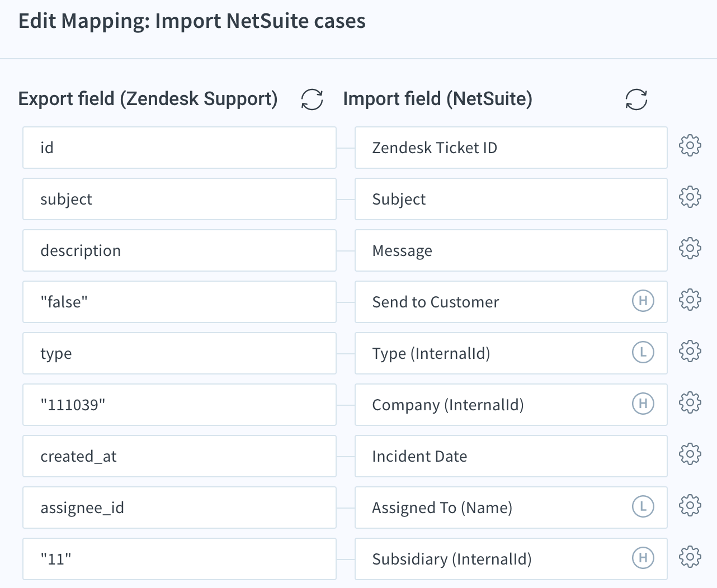Viewport: 717px width, 588px height.
Task: Edit the "false" export field value
Action: click(180, 302)
